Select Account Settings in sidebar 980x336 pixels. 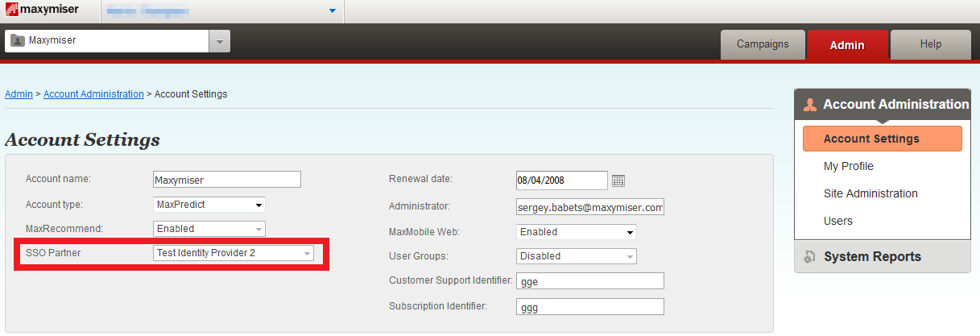883,139
